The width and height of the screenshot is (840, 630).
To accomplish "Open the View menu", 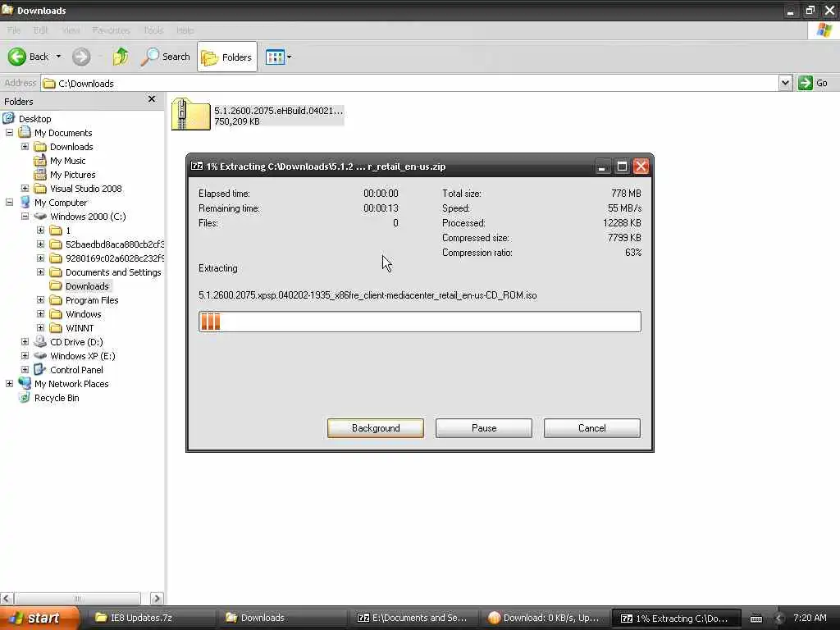I will (x=71, y=30).
